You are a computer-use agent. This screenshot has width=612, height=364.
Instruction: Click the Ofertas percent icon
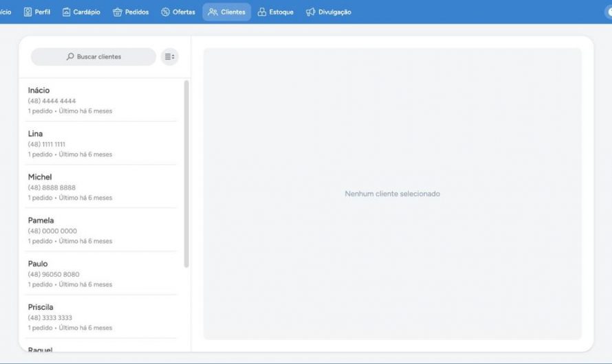click(x=166, y=12)
